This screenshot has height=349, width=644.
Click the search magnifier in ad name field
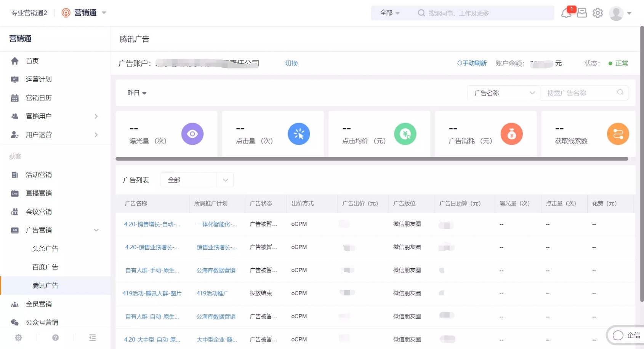click(x=620, y=92)
